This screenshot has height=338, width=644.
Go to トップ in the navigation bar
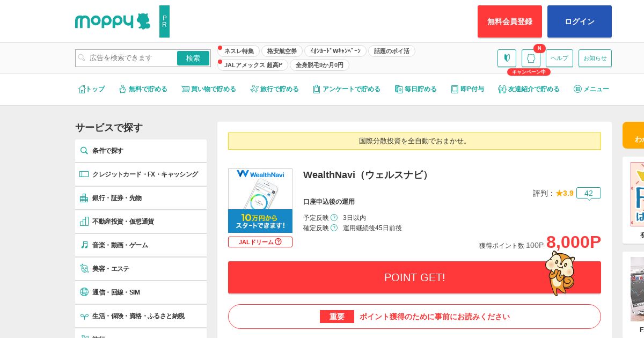coord(91,89)
